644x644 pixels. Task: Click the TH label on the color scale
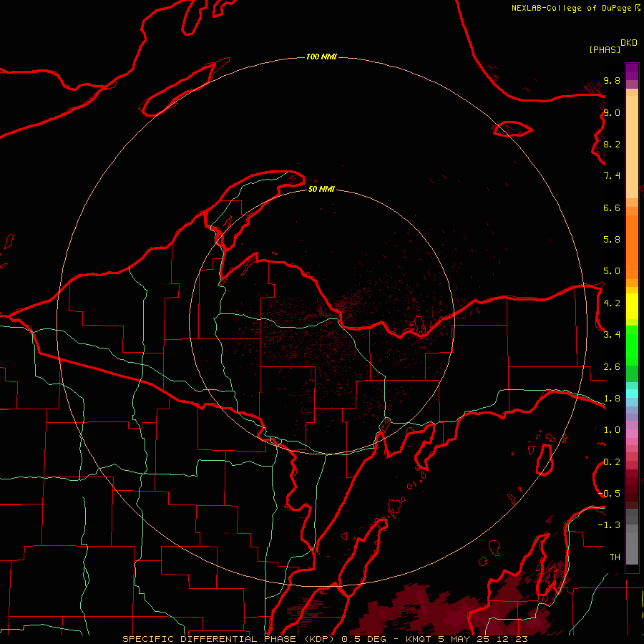[x=615, y=557]
